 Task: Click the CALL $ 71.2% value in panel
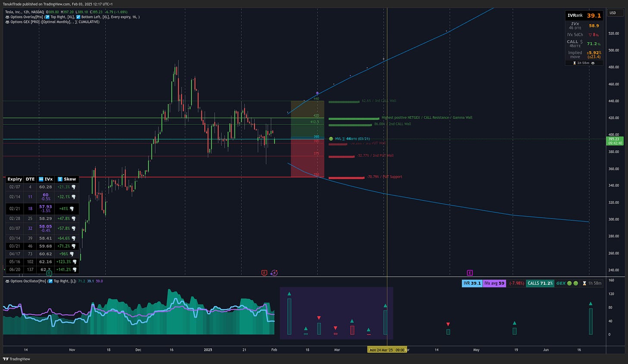coord(594,44)
